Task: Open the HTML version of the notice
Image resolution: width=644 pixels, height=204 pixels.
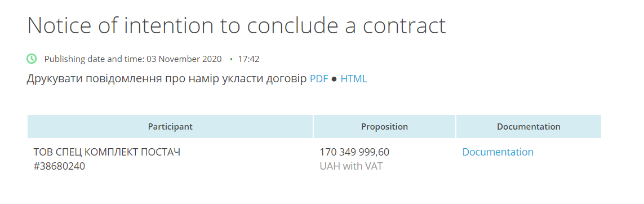Action: [354, 79]
